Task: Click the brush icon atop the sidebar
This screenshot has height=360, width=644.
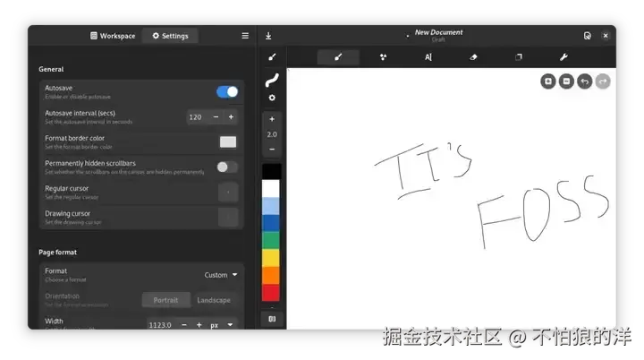Action: [x=272, y=57]
